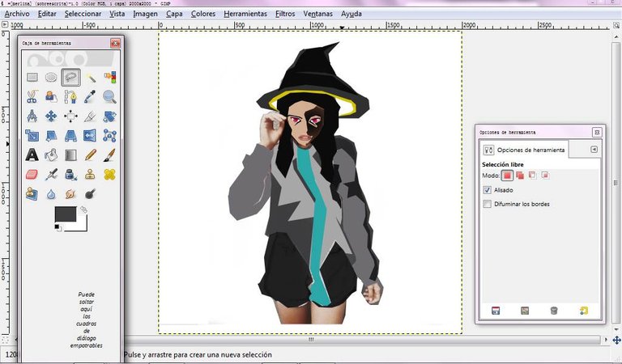Select the Cage Transform tool
This screenshot has width=622, height=364.
[x=109, y=135]
